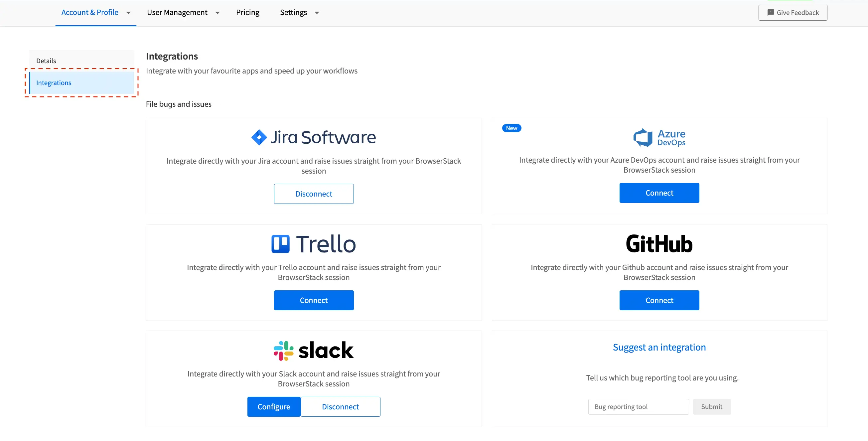
Task: Expand the User Management dropdown arrow
Action: pyautogui.click(x=217, y=13)
